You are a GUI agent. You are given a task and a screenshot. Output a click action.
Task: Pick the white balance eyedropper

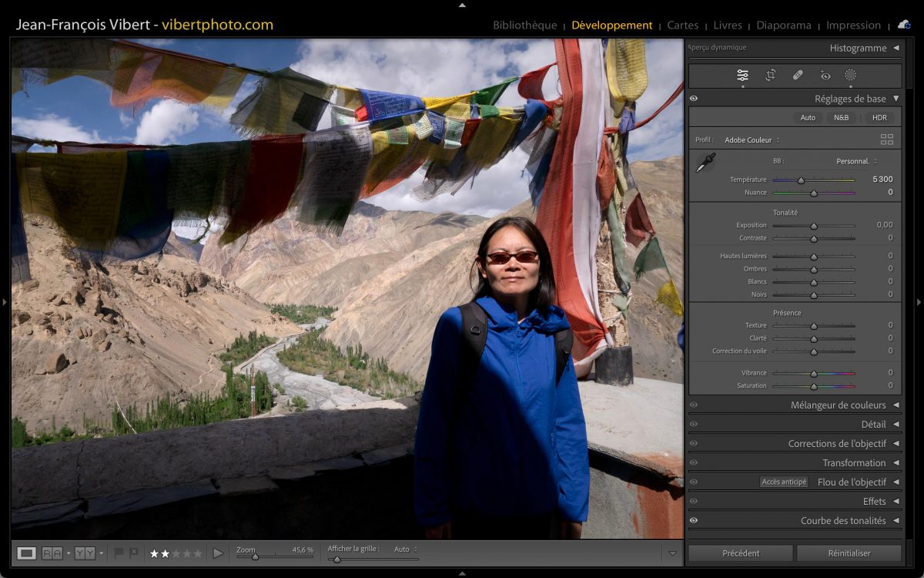[x=705, y=163]
